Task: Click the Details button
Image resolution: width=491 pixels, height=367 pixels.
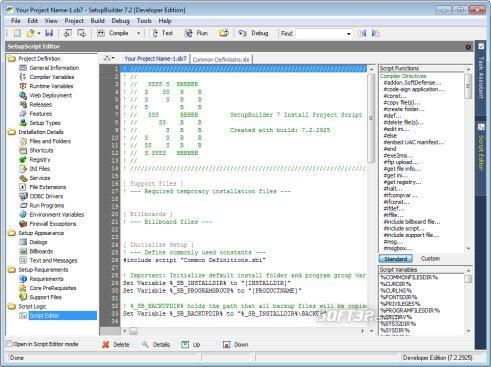Action: click(156, 345)
